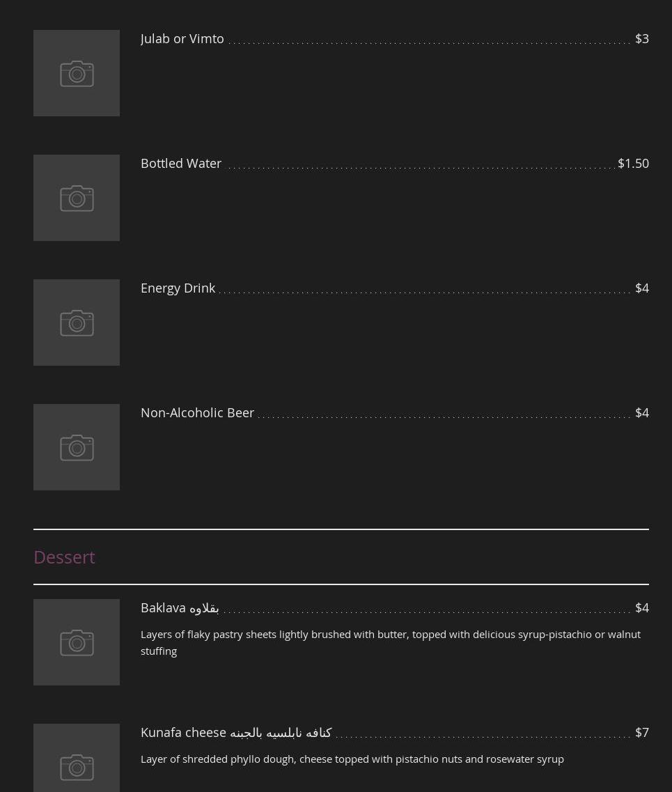
Task: Select the Kunafa shredded phyllo dough description
Action: click(352, 759)
